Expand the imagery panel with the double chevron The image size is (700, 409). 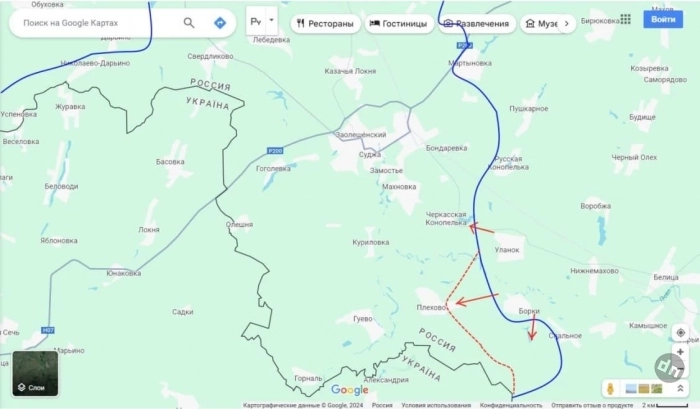point(680,388)
